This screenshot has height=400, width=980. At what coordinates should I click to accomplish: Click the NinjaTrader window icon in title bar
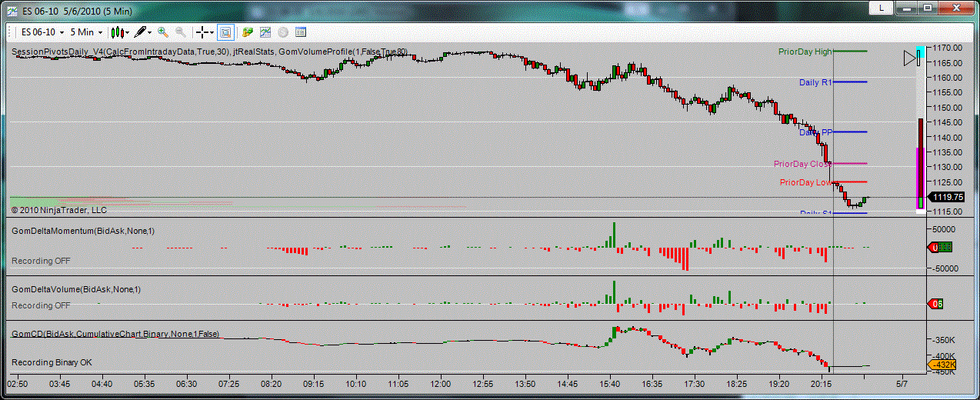(x=12, y=8)
